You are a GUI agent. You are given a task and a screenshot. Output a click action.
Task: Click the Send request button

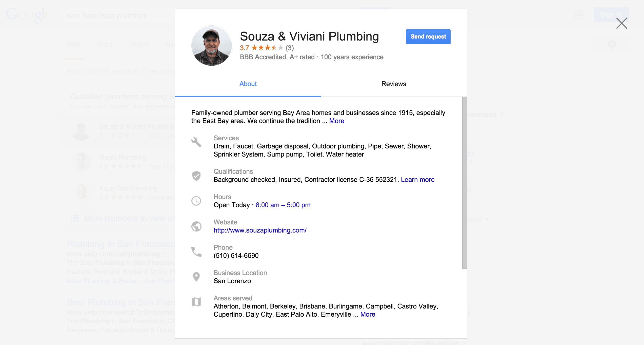tap(428, 37)
